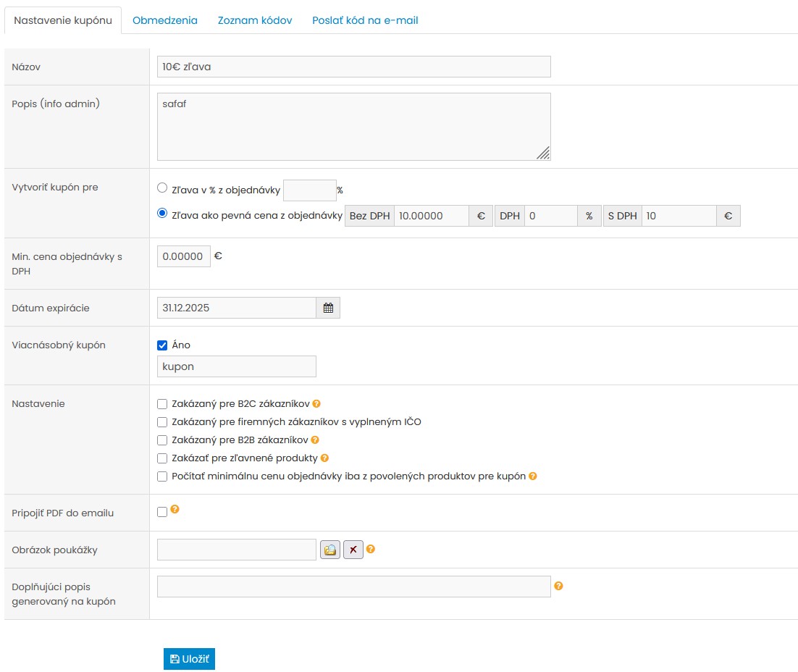Go to Poslať kód na e-mail tab
Image resolution: width=798 pixels, height=672 pixels.
tap(365, 20)
